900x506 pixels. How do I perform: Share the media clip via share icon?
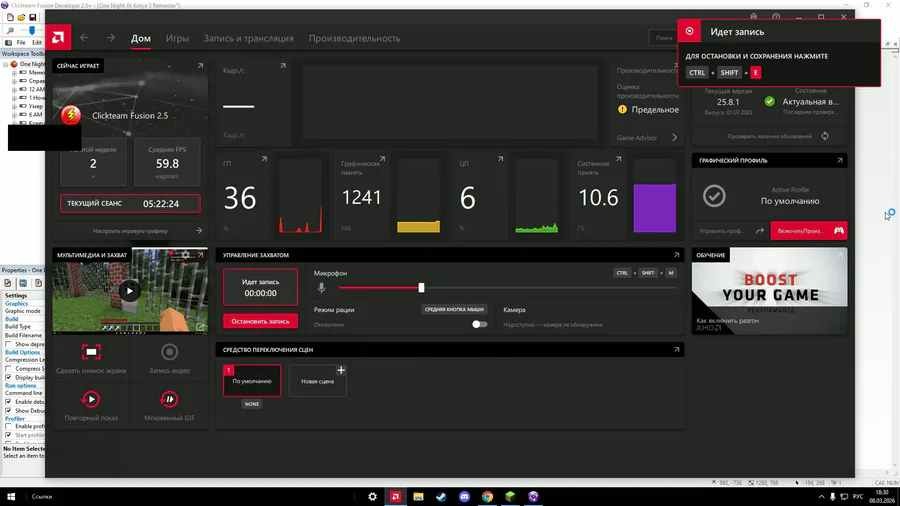pos(200,327)
